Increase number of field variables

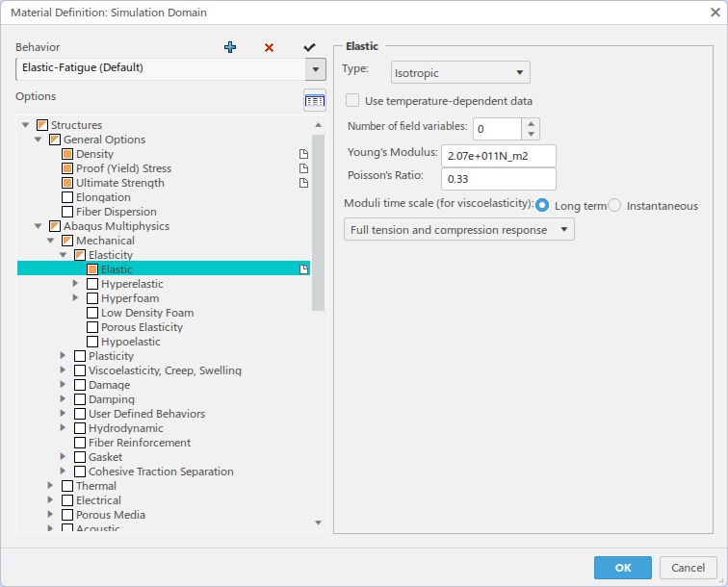coord(531,123)
